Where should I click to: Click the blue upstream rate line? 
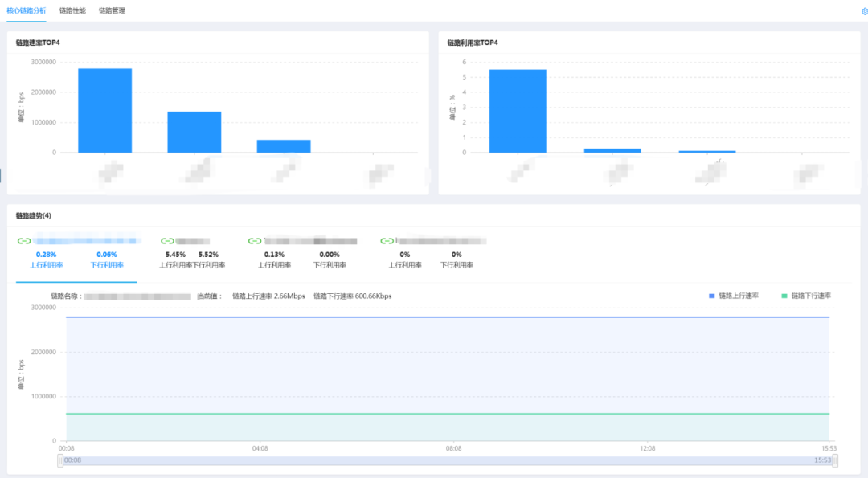(x=448, y=317)
